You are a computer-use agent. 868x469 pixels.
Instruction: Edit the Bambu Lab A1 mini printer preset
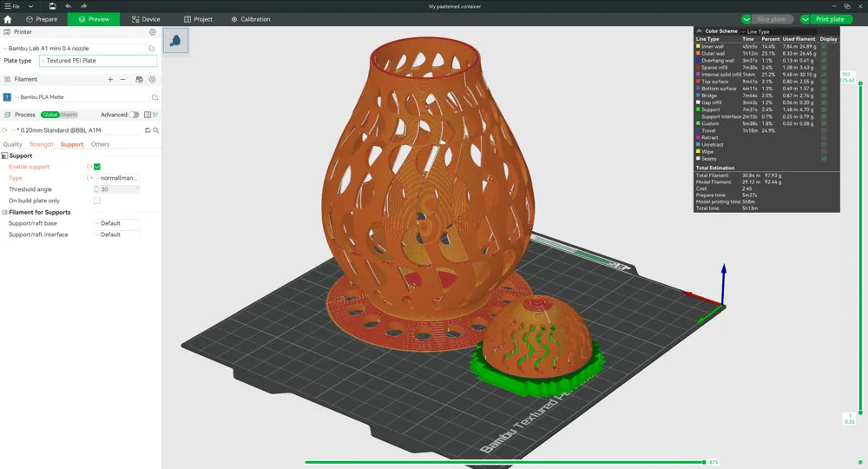(x=152, y=48)
